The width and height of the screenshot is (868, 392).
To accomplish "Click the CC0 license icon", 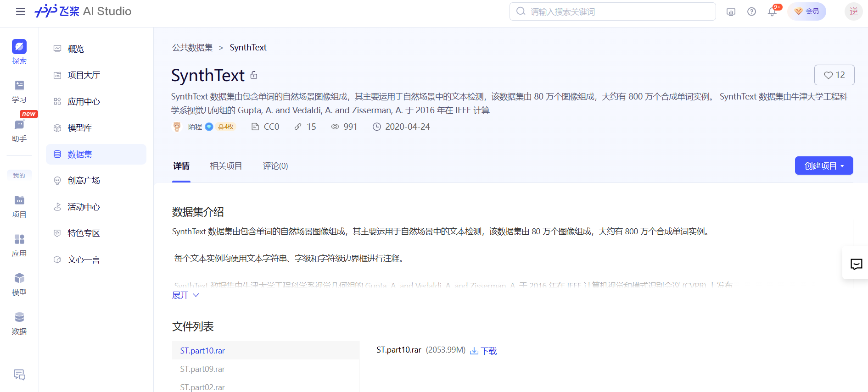I will pos(255,127).
